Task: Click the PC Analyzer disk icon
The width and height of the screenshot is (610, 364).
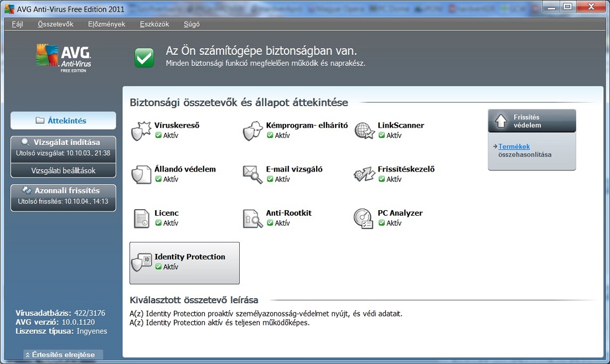Action: (364, 219)
